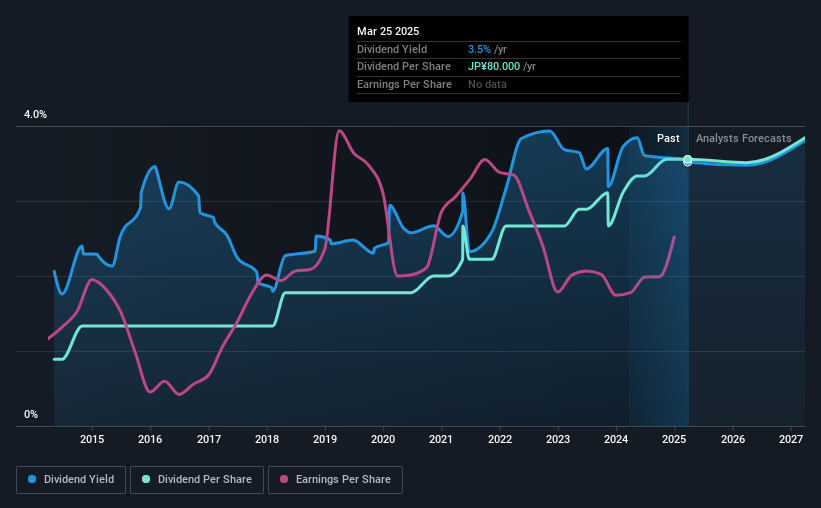This screenshot has width=821, height=508.
Task: Click the 2019 x-axis label
Action: click(325, 439)
